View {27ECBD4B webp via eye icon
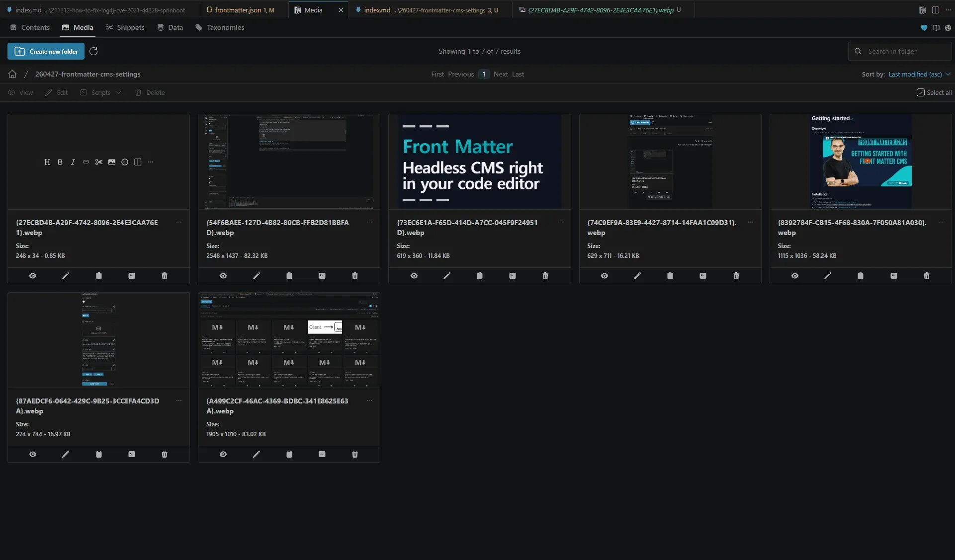The height and width of the screenshot is (560, 955). (33, 276)
